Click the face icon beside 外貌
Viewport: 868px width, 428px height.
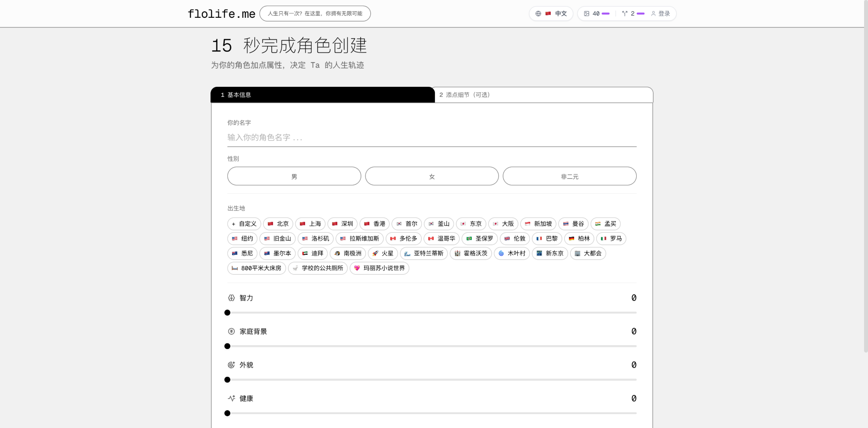230,365
